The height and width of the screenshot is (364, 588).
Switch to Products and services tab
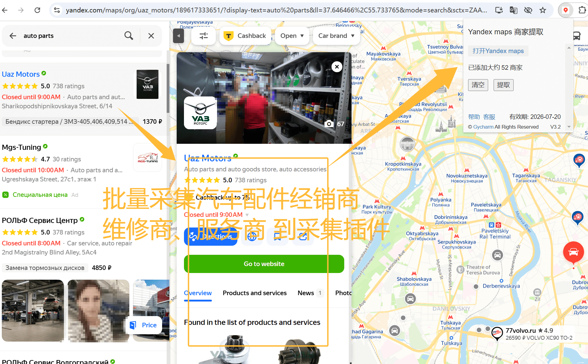[255, 293]
